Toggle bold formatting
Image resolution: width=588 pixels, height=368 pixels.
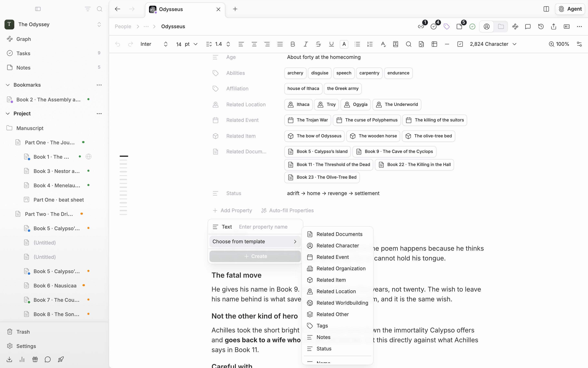[x=293, y=44]
